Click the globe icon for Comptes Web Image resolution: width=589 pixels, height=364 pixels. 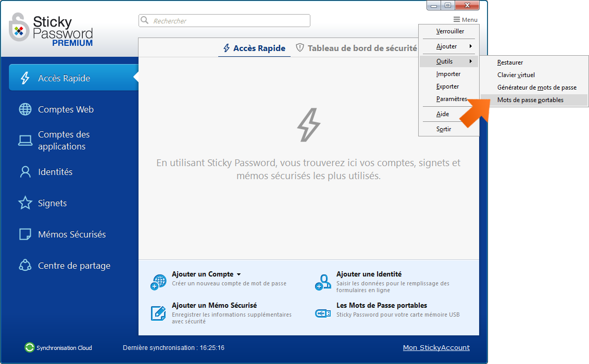[x=25, y=109]
